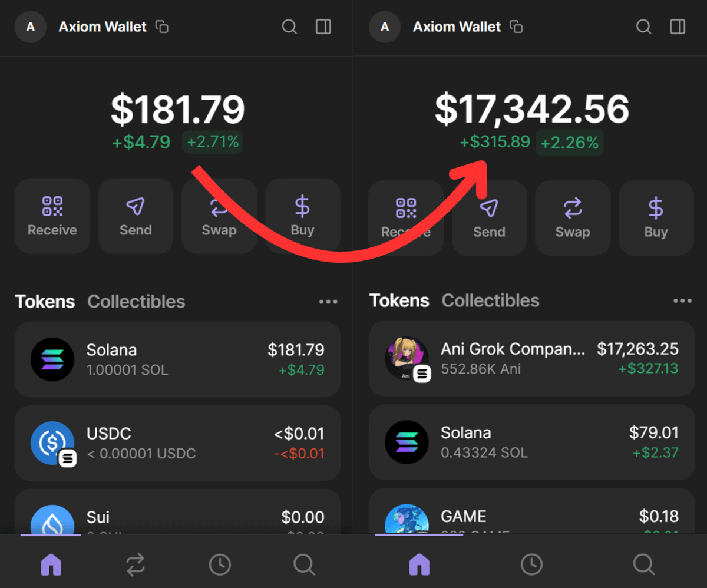Open the Ani Grok Companion token row
Screen dimensions: 707x588
pyautogui.click(x=532, y=358)
